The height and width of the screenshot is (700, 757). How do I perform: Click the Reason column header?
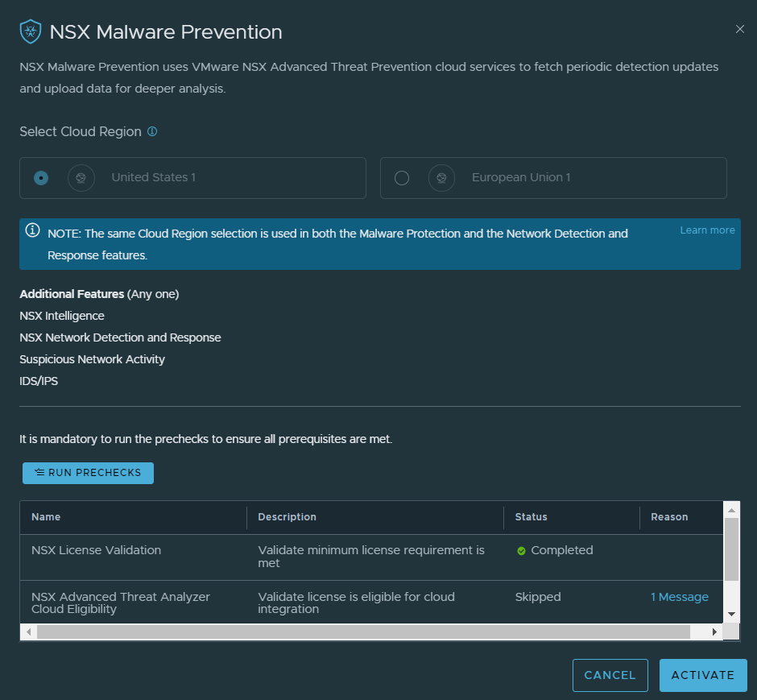point(669,517)
